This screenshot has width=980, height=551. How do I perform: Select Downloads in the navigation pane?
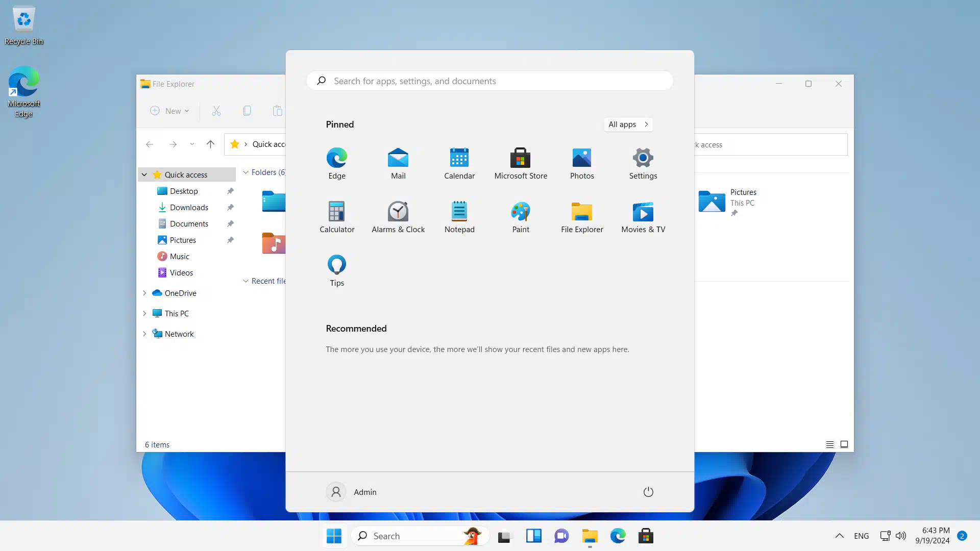(x=189, y=207)
